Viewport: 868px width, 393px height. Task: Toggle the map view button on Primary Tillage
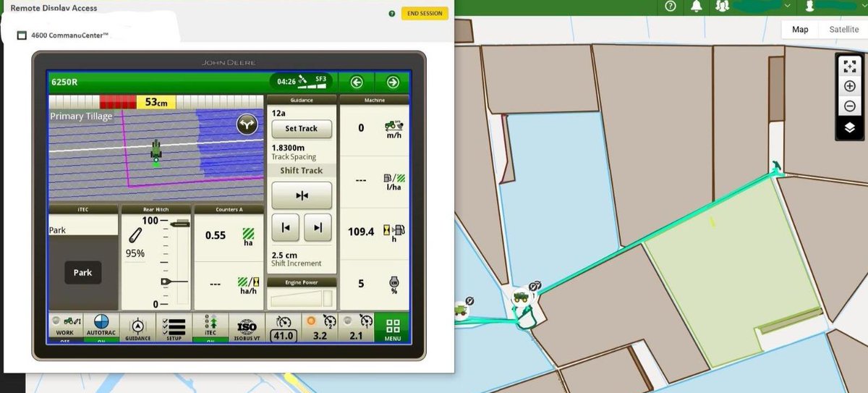[247, 125]
